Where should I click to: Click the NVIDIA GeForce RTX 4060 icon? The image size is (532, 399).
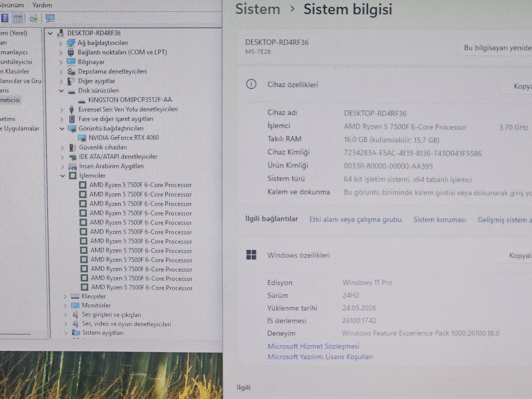click(x=82, y=138)
